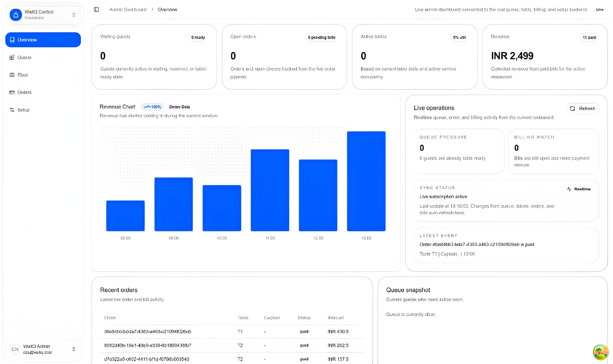Image resolution: width=613 pixels, height=364 pixels.
Task: Open the Queue sidebar item
Action: point(43,57)
